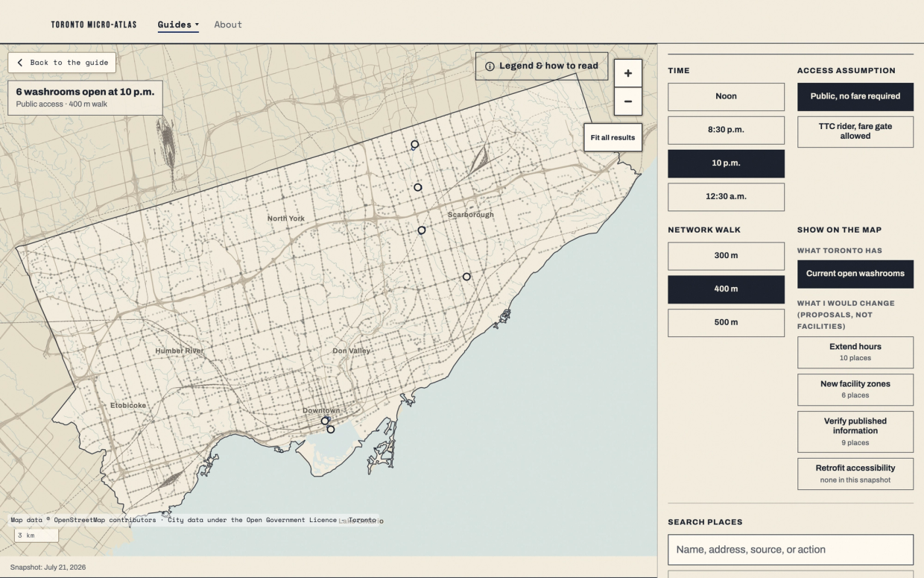Screen dimensions: 924x578
Task: Set network walk to 500 m
Action: 726,323
